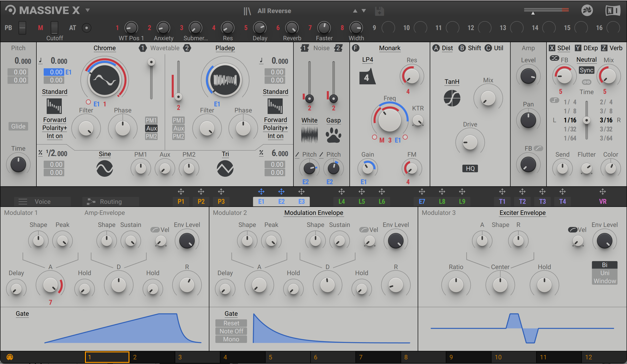
Task: Click the TanH distortion shape icon
Action: click(x=452, y=98)
